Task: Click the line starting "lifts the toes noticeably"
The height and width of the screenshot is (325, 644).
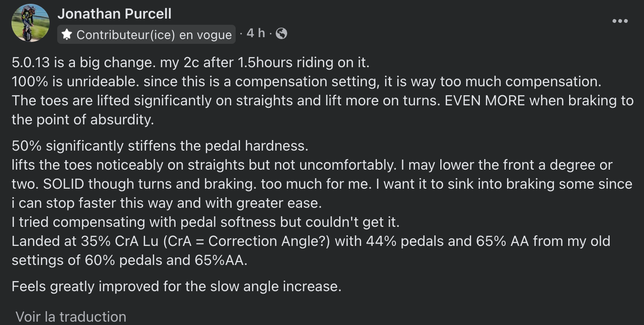Action: (312, 165)
